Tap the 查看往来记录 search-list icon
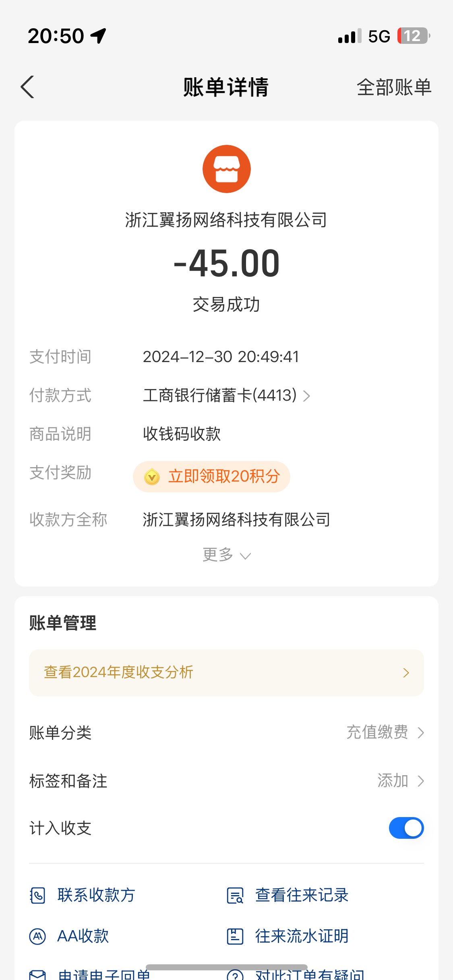 click(235, 896)
